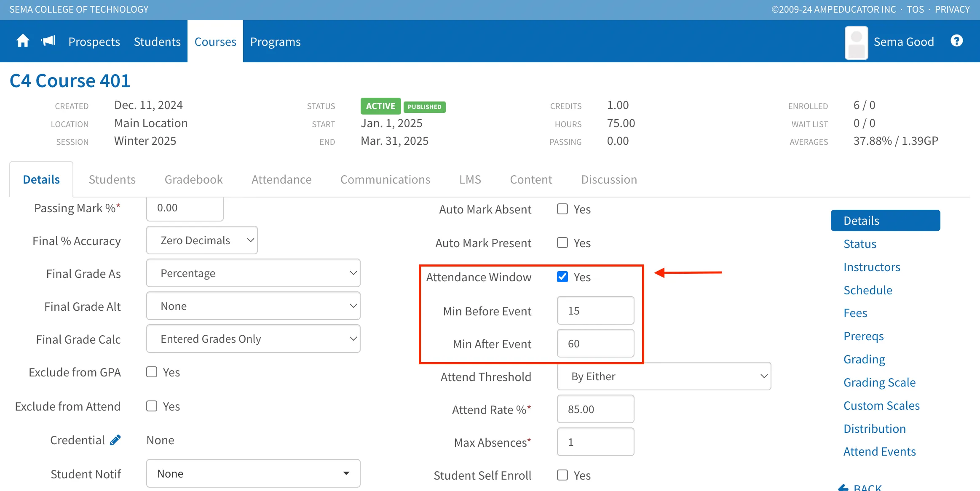
Task: Open the Students course tab
Action: tap(112, 179)
